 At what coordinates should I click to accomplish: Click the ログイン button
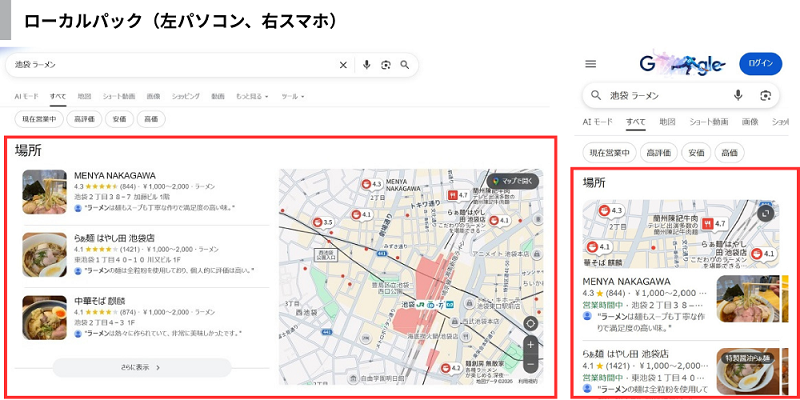(x=761, y=64)
